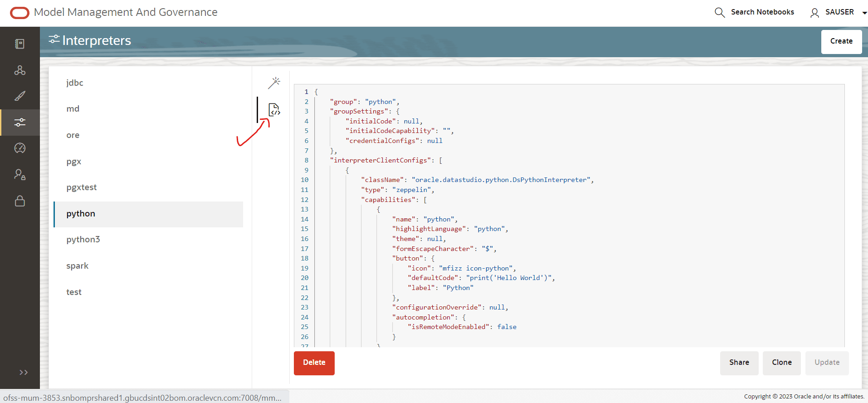Image resolution: width=868 pixels, height=403 pixels.
Task: Click the user profile icon
Action: 814,13
